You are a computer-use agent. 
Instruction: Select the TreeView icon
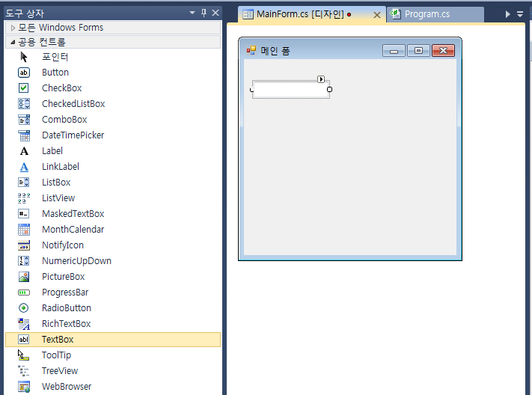(24, 370)
